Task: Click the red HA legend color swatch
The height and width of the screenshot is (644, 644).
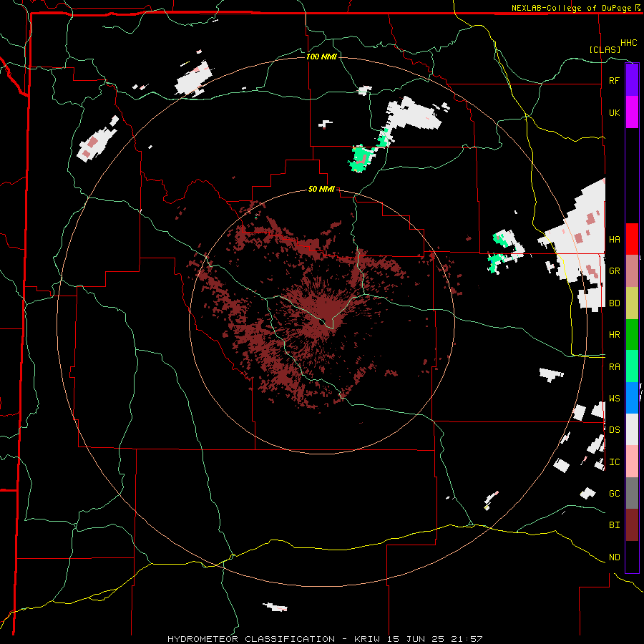Action: click(x=632, y=239)
